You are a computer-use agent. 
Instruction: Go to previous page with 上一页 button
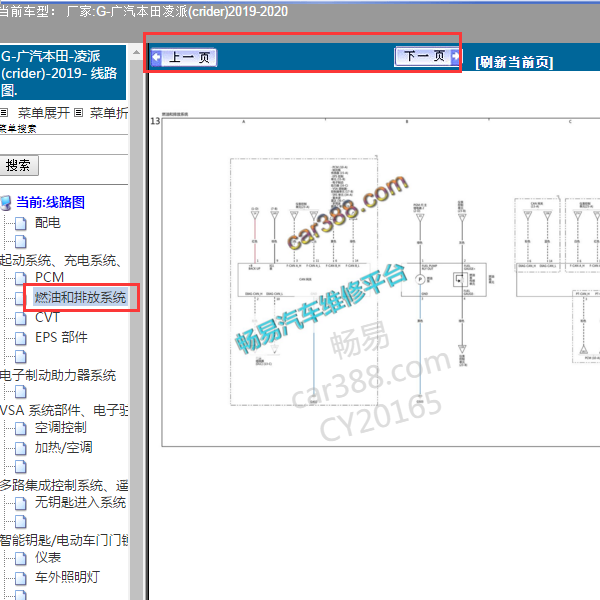(x=184, y=57)
